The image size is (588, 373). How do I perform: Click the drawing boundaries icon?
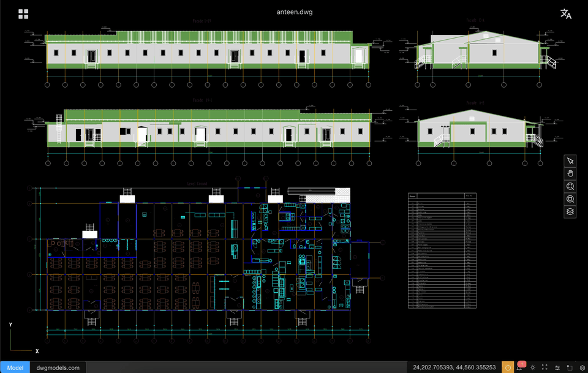[x=570, y=367]
